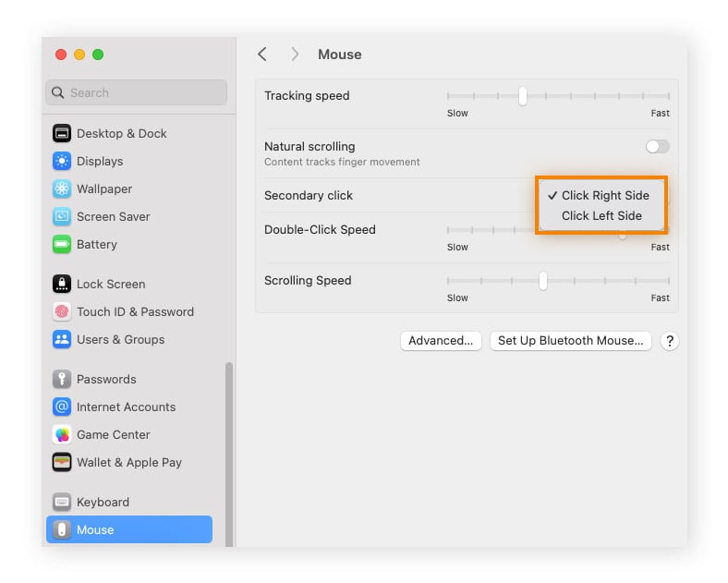Click the Secondary click label

(309, 196)
